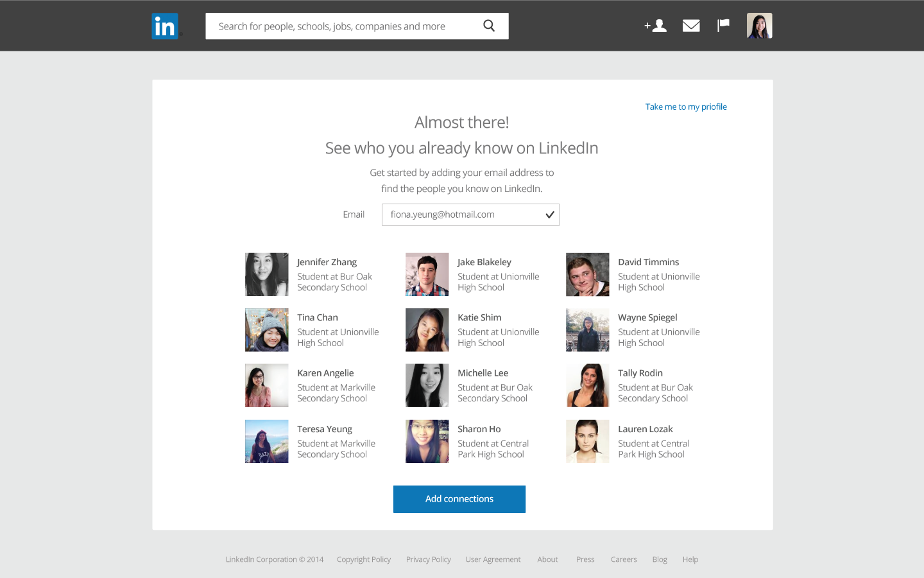Open the profile avatar in header
The width and height of the screenshot is (924, 578).
coord(760,26)
